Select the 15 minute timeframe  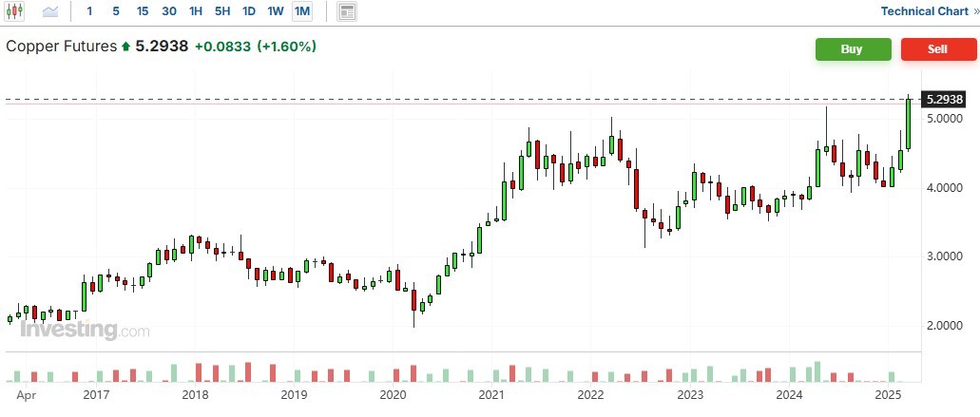point(142,11)
